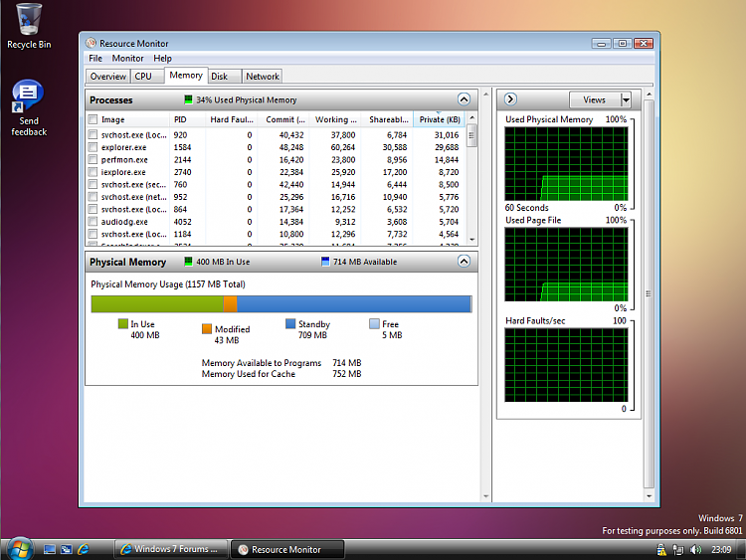Click the process list scroll up arrow

click(x=471, y=117)
